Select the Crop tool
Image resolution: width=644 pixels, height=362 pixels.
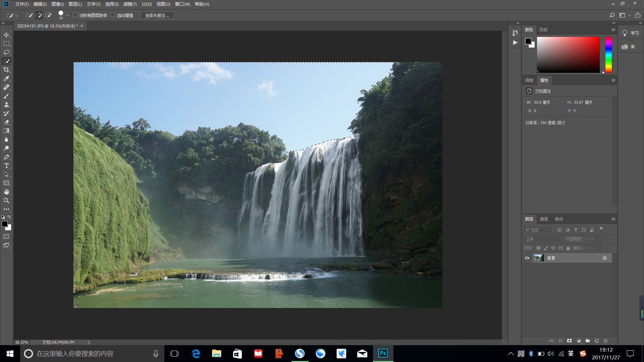click(6, 70)
